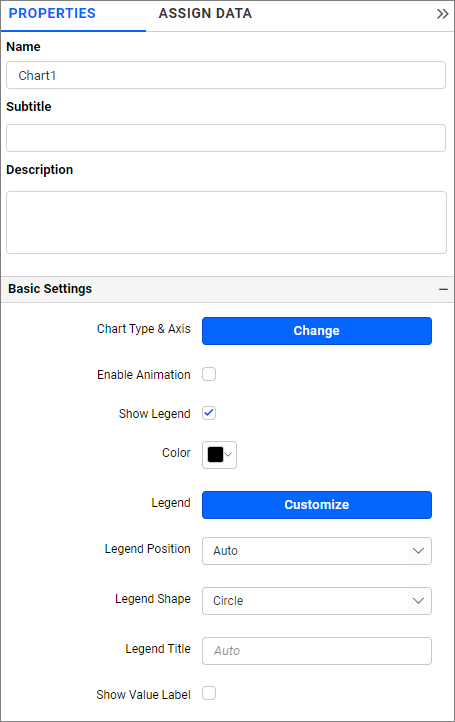Collapse the properties panel with double-chevron icon
Screen dimensions: 455x722
click(443, 14)
